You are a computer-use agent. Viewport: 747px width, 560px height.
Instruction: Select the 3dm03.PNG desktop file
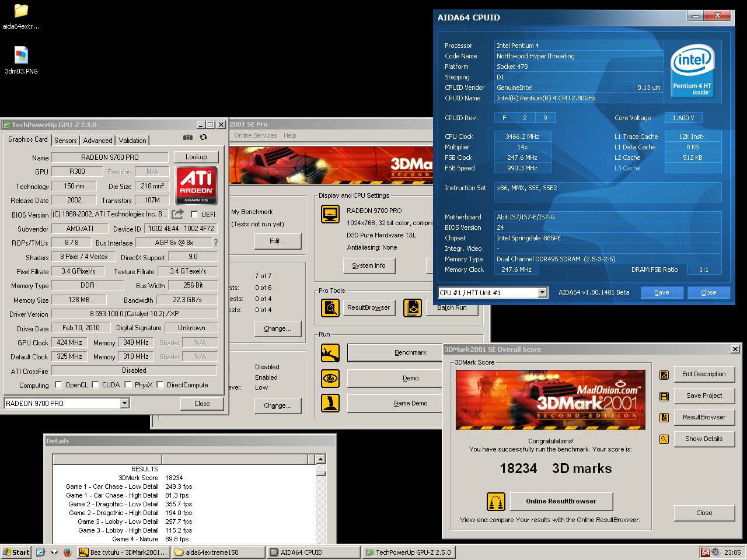[21, 61]
